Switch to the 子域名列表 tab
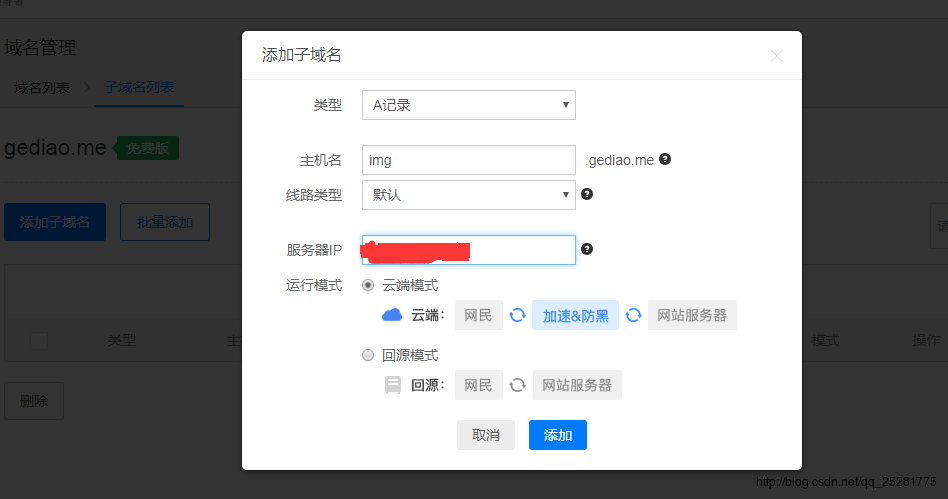948x499 pixels. (x=139, y=88)
